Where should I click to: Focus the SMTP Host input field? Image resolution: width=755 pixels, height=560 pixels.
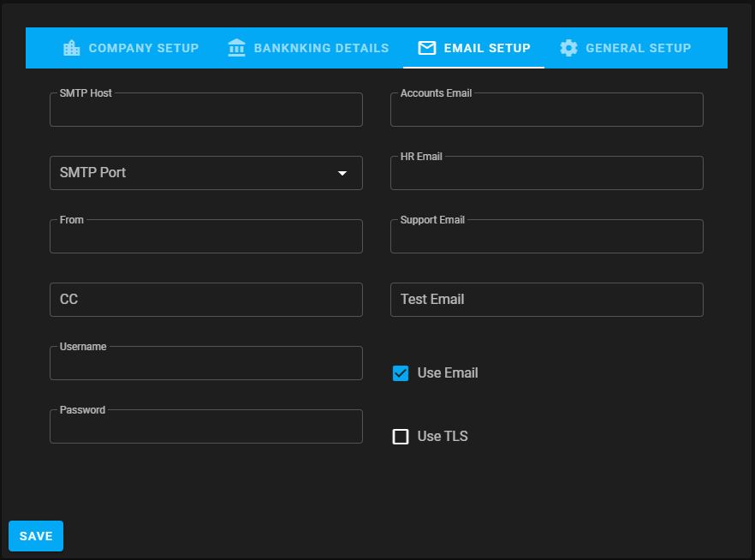click(x=205, y=110)
